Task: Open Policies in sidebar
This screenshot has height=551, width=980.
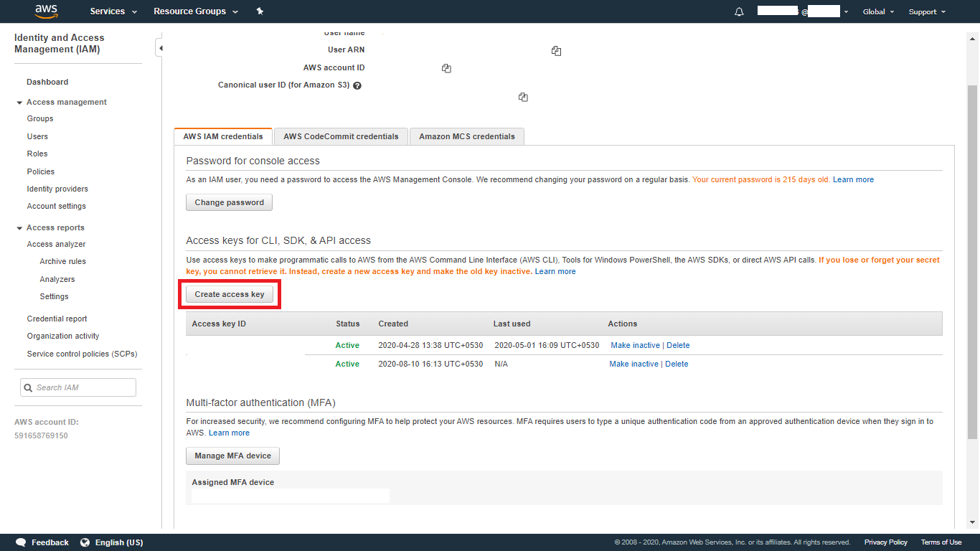Action: pos(41,171)
